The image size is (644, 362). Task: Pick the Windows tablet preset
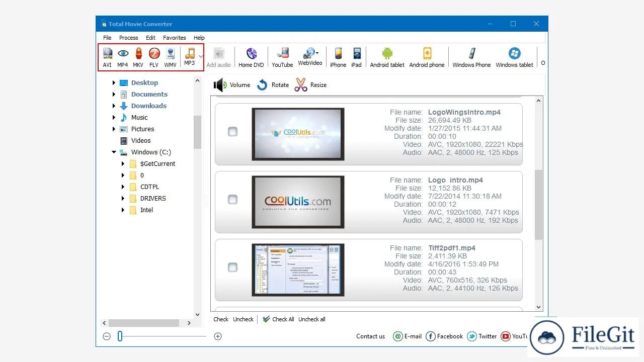tap(514, 57)
